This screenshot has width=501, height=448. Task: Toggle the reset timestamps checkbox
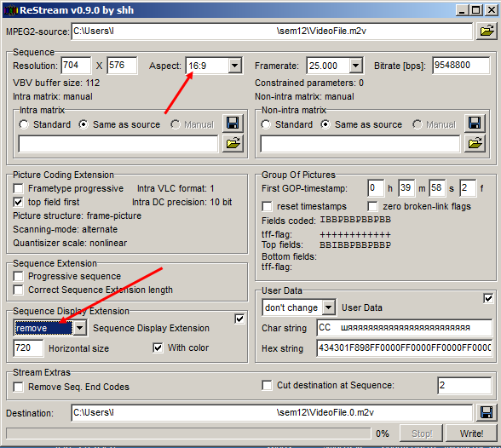(x=267, y=206)
